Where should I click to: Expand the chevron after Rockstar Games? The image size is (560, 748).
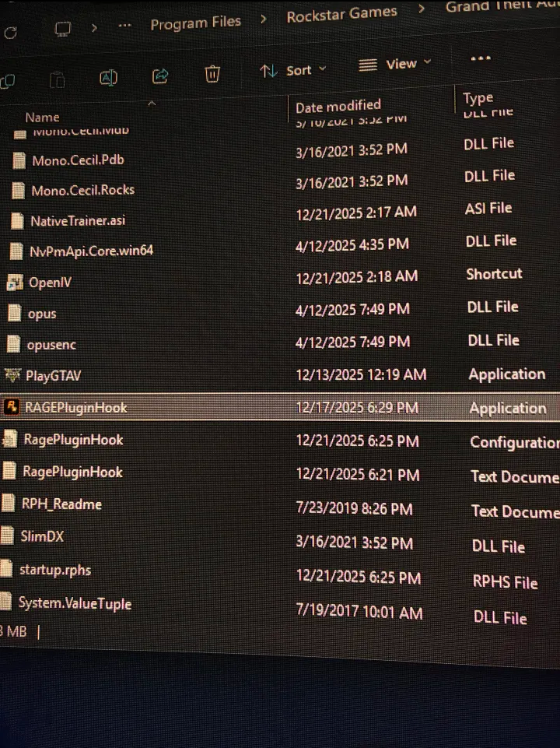[x=422, y=9]
